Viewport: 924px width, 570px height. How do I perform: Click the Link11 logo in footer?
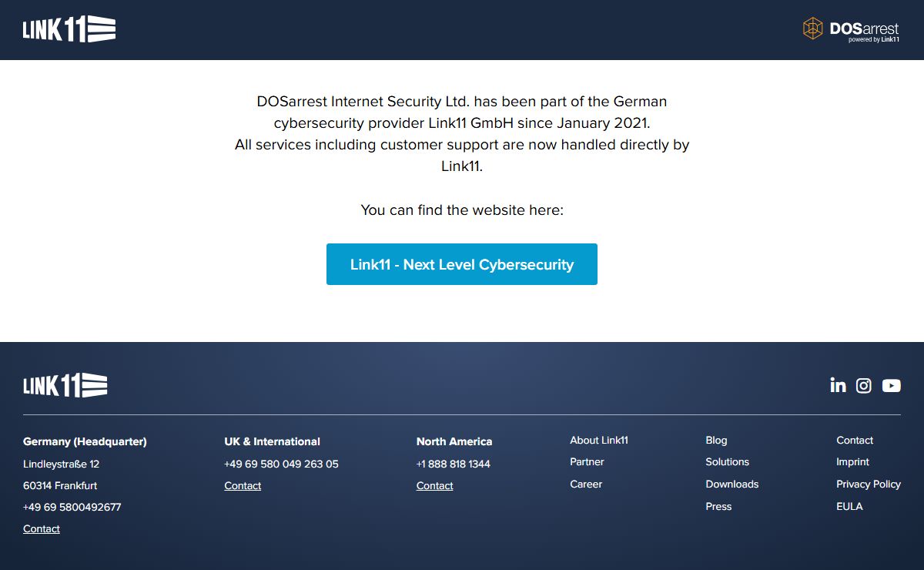click(x=65, y=385)
